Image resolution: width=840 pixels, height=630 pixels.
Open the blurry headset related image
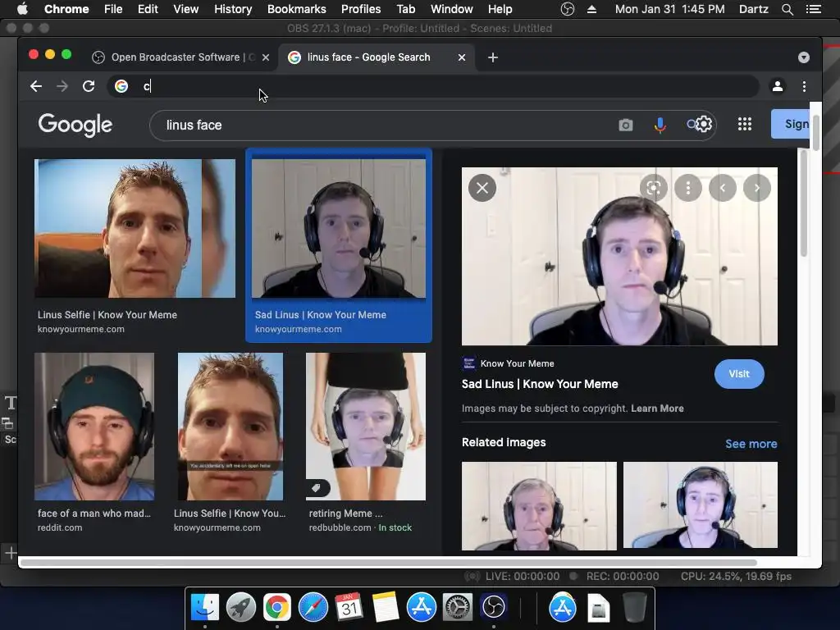pyautogui.click(x=701, y=505)
